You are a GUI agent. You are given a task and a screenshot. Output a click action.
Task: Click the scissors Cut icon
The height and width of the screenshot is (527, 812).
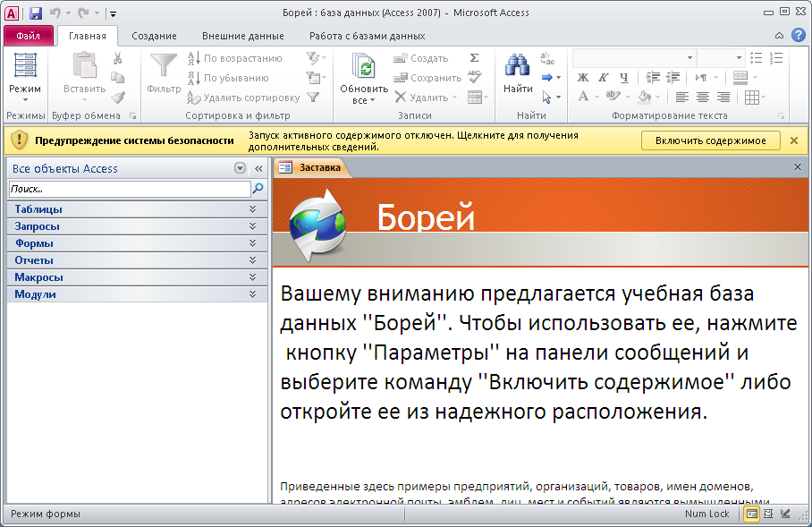pyautogui.click(x=117, y=58)
